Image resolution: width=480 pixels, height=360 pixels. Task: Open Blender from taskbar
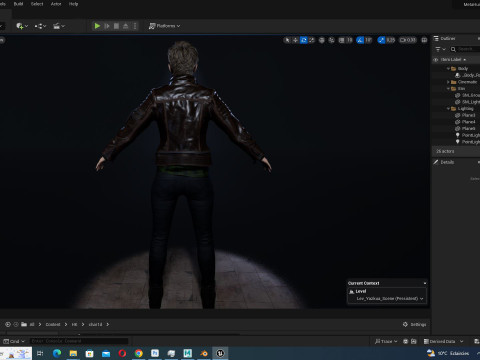click(204, 353)
